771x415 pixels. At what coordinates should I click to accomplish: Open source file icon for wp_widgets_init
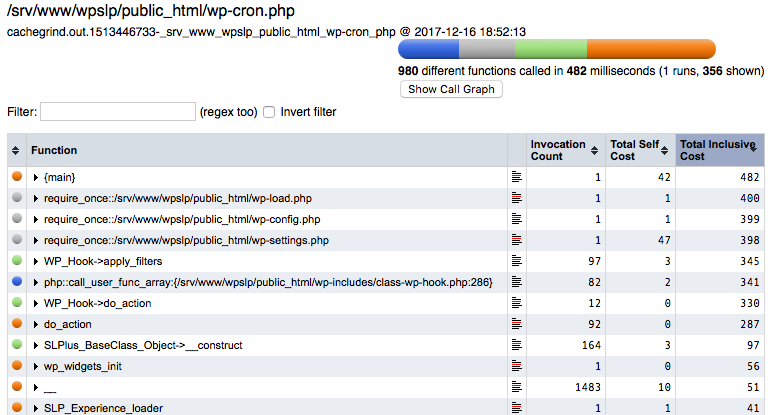point(516,366)
